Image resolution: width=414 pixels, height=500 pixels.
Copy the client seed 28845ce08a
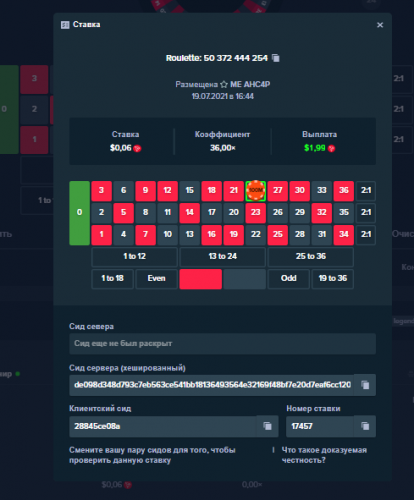coord(267,426)
